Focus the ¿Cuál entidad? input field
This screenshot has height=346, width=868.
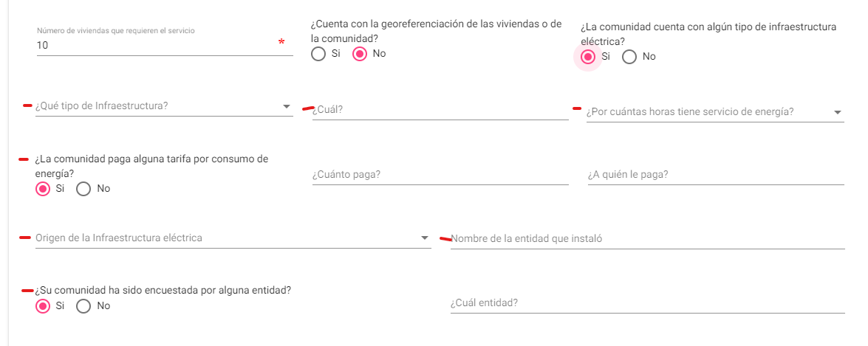pyautogui.click(x=646, y=303)
